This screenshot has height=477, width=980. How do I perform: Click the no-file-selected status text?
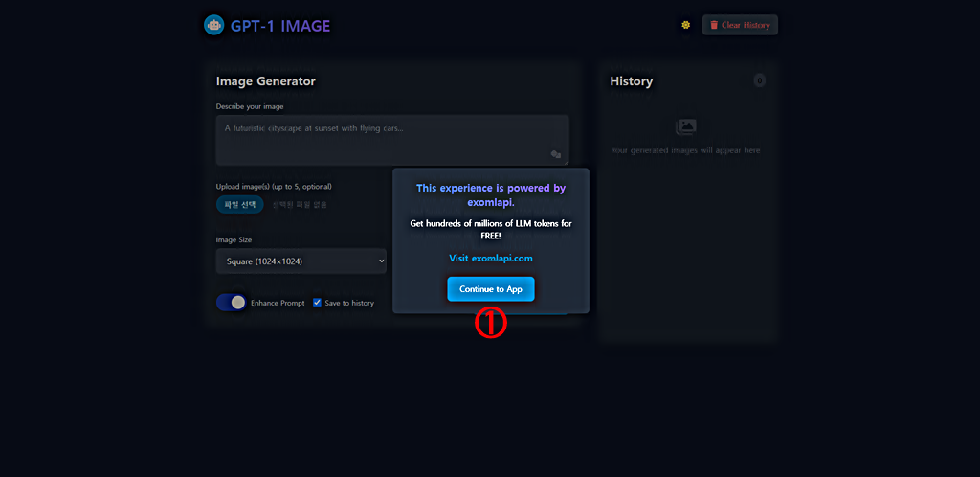(x=300, y=204)
